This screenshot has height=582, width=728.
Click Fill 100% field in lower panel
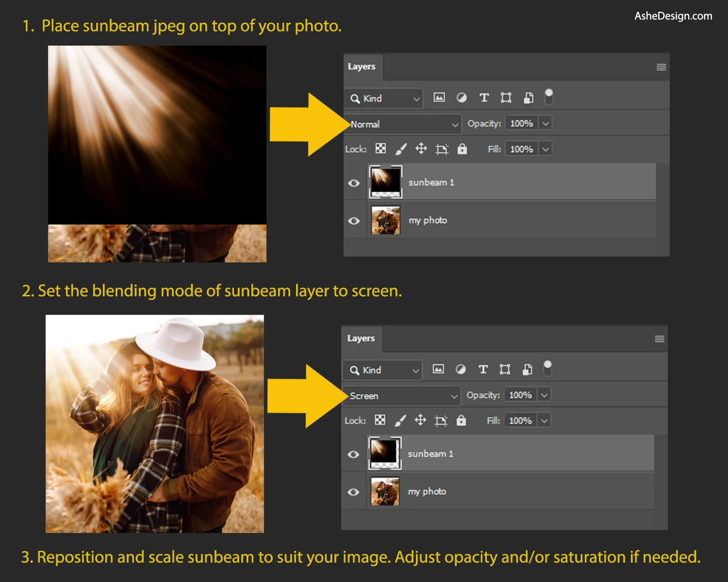(521, 421)
